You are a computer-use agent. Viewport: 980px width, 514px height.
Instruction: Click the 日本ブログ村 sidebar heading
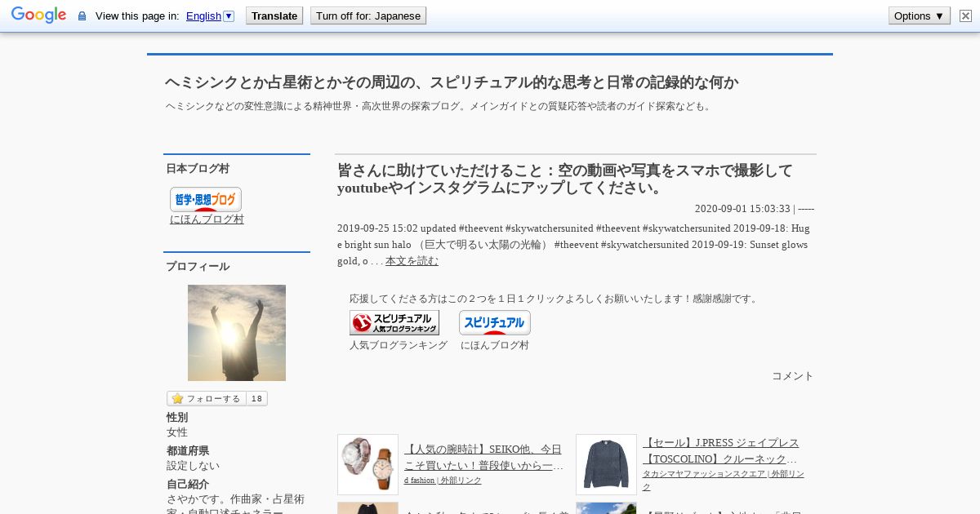[198, 169]
